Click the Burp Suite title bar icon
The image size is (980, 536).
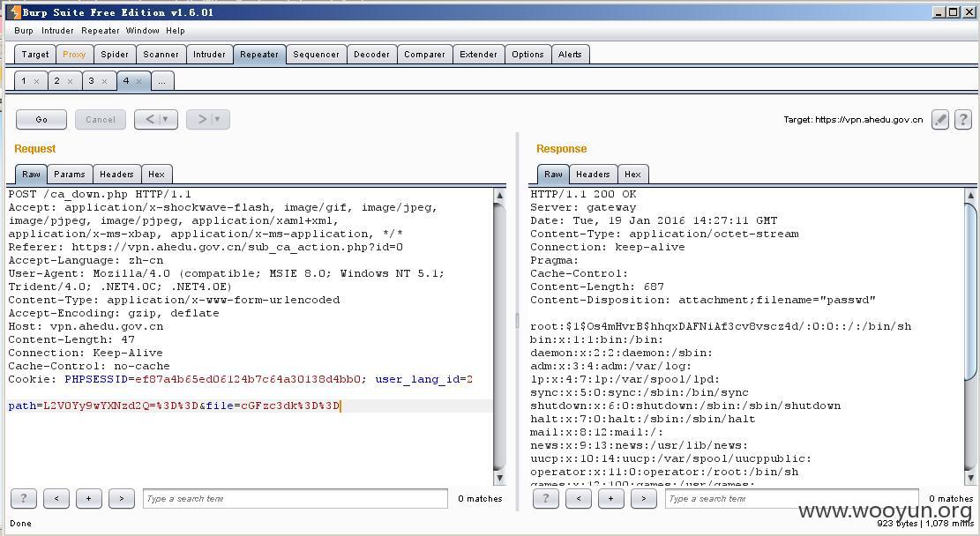(15, 11)
